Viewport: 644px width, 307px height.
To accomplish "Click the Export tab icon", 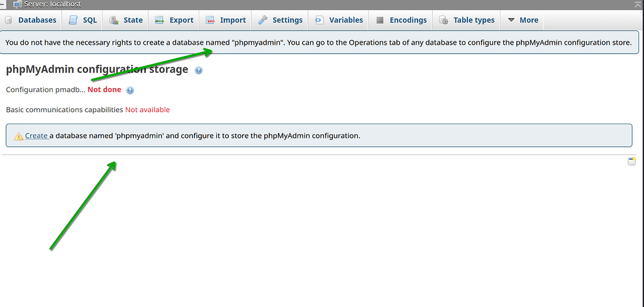I will pyautogui.click(x=160, y=20).
